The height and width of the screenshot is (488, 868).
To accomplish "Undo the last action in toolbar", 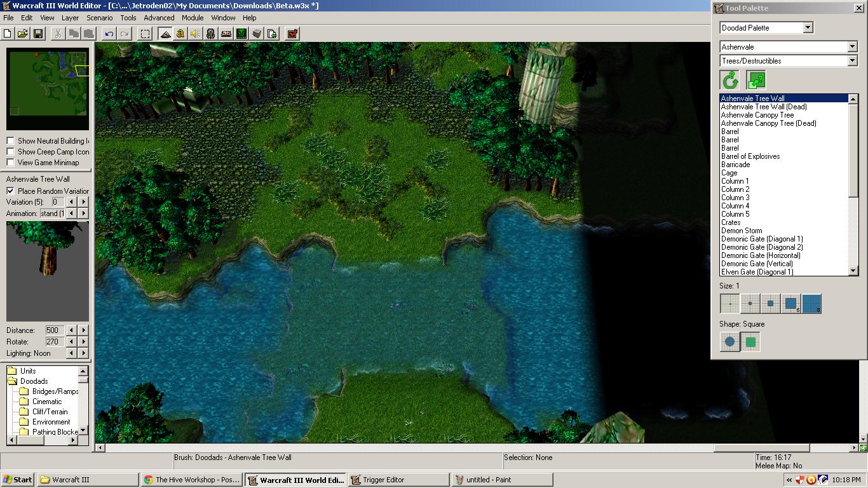I will (109, 34).
